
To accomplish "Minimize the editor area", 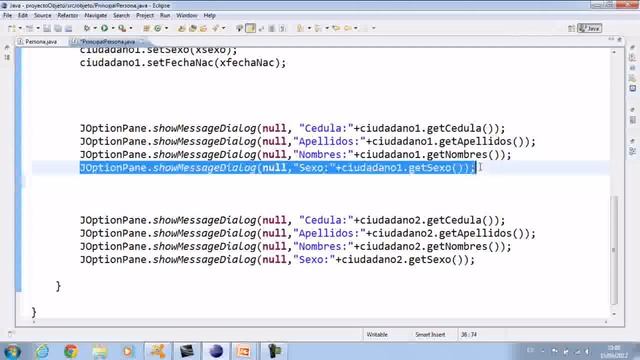I will coord(611,39).
